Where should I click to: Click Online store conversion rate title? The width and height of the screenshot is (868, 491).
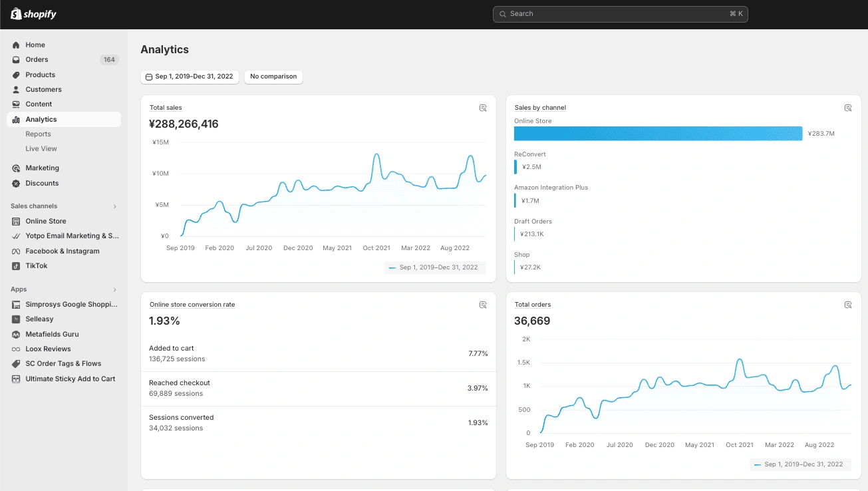tap(192, 305)
